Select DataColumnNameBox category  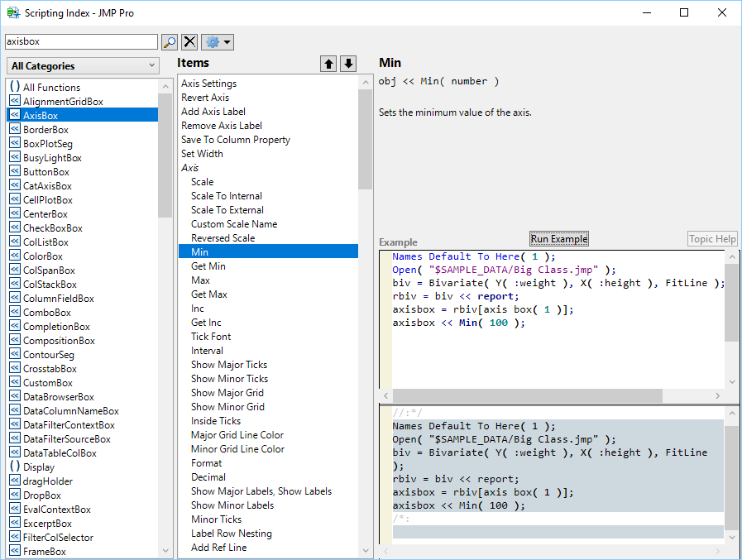pyautogui.click(x=71, y=411)
